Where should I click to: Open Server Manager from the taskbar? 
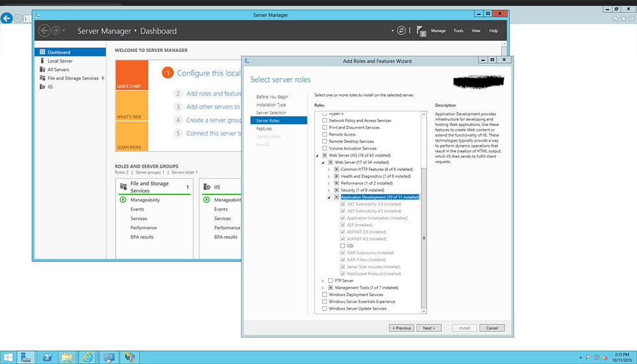click(x=26, y=357)
